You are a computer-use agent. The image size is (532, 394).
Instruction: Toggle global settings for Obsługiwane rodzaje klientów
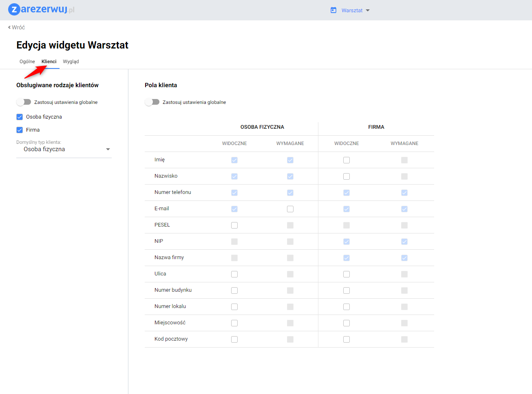[x=24, y=102]
